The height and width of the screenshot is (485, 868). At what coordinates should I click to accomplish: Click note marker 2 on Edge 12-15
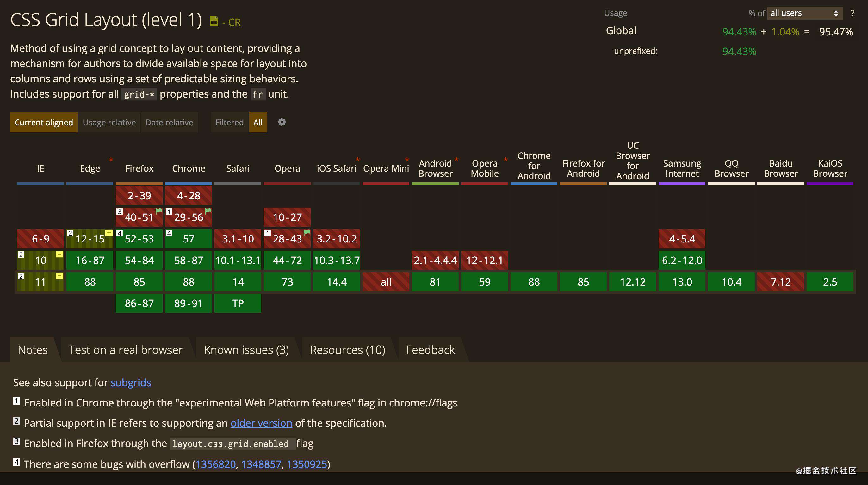pos(70,233)
